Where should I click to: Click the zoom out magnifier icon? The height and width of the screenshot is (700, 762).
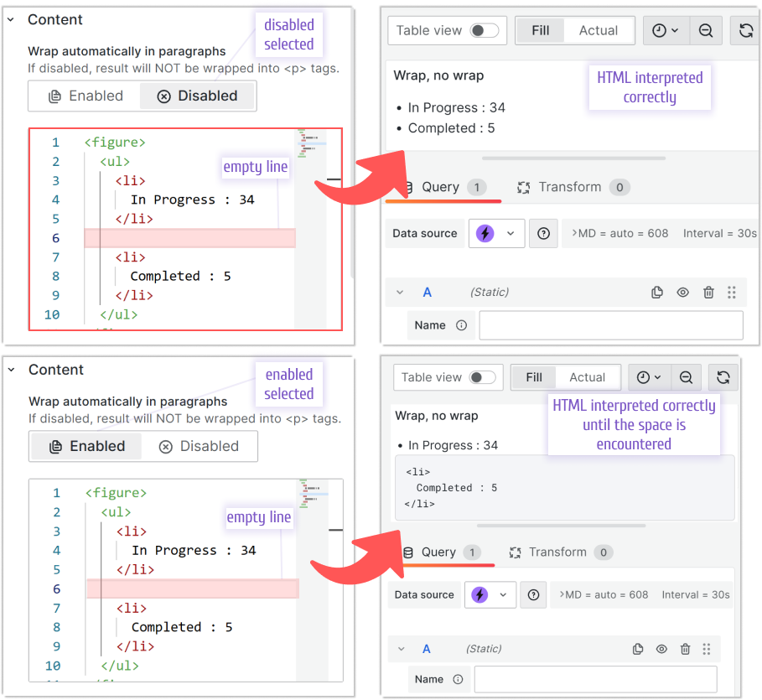point(706,29)
